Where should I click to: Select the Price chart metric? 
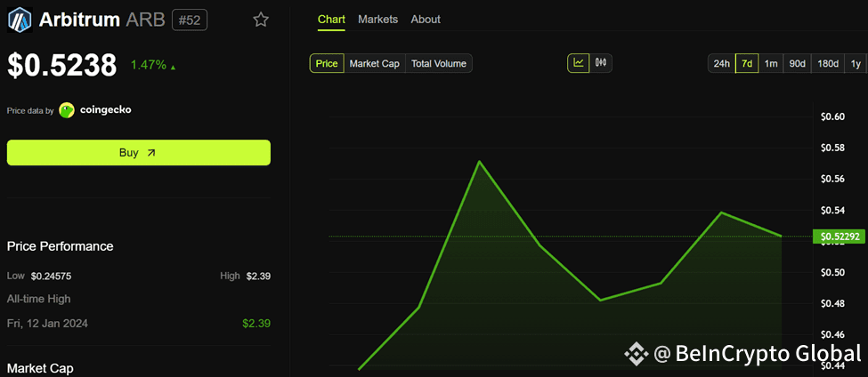click(x=327, y=63)
